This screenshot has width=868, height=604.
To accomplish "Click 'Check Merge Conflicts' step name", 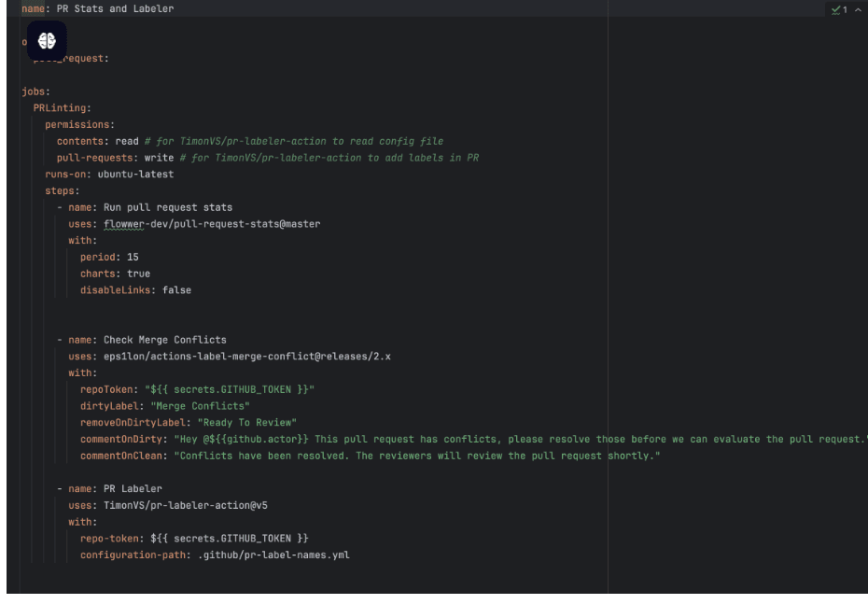I will (x=165, y=340).
